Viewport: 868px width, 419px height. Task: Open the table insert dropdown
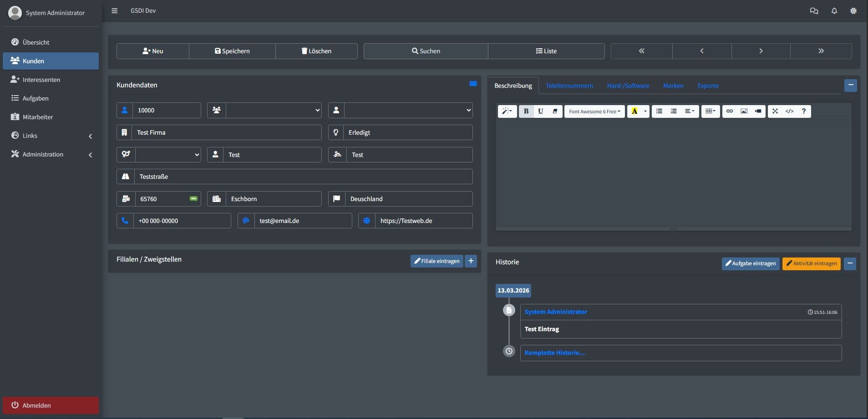tap(710, 111)
